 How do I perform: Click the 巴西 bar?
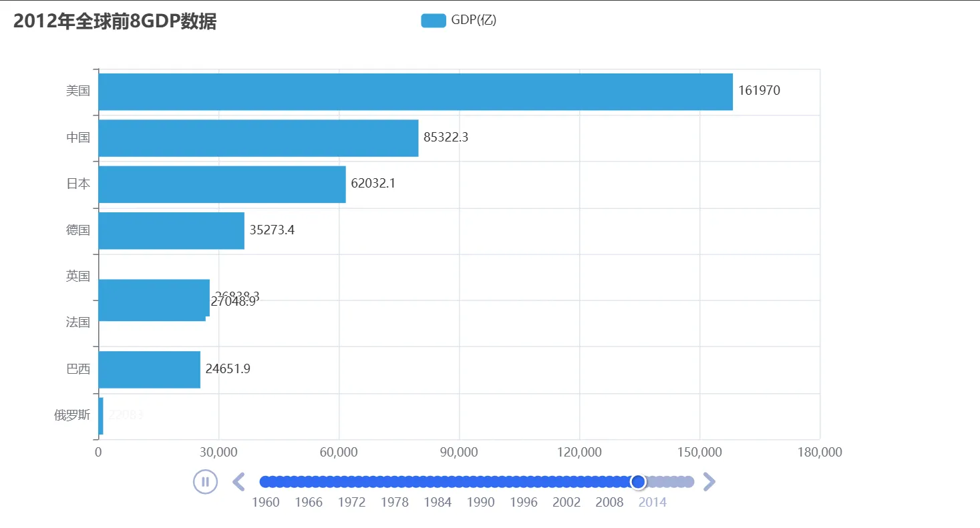(x=149, y=369)
